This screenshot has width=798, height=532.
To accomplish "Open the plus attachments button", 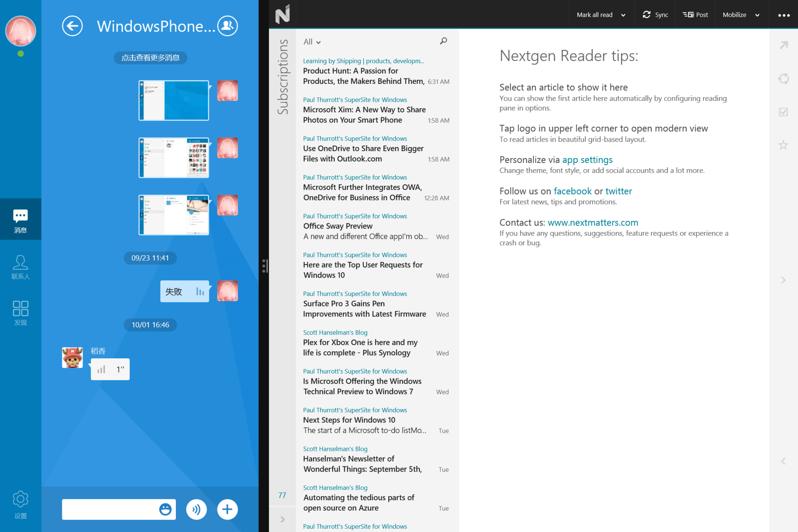I will (x=227, y=509).
